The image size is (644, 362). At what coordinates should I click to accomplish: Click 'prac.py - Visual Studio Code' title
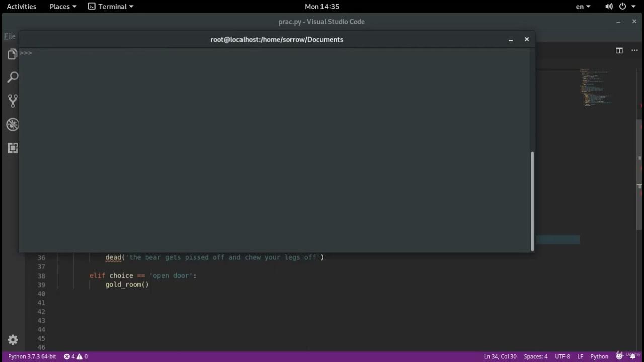coord(321,22)
